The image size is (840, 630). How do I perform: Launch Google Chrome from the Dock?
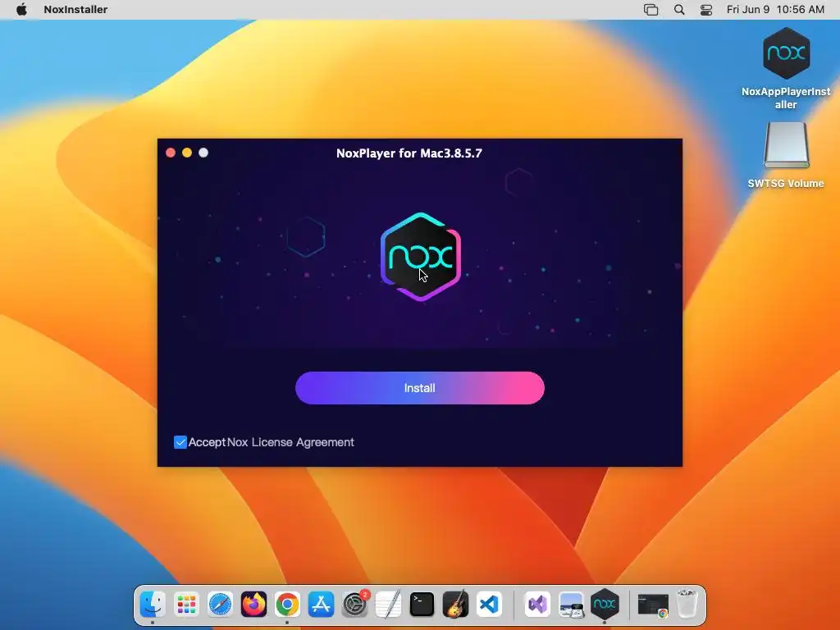(x=287, y=605)
